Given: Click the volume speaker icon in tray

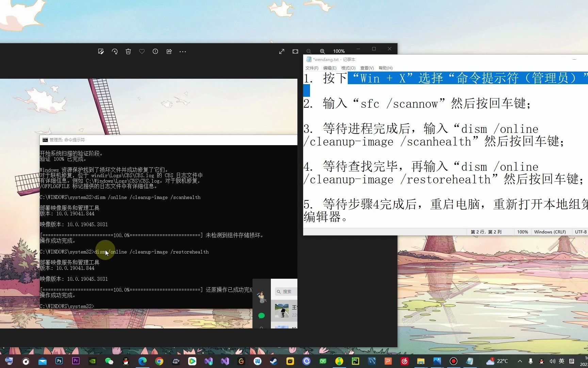Looking at the screenshot, I should (x=552, y=361).
